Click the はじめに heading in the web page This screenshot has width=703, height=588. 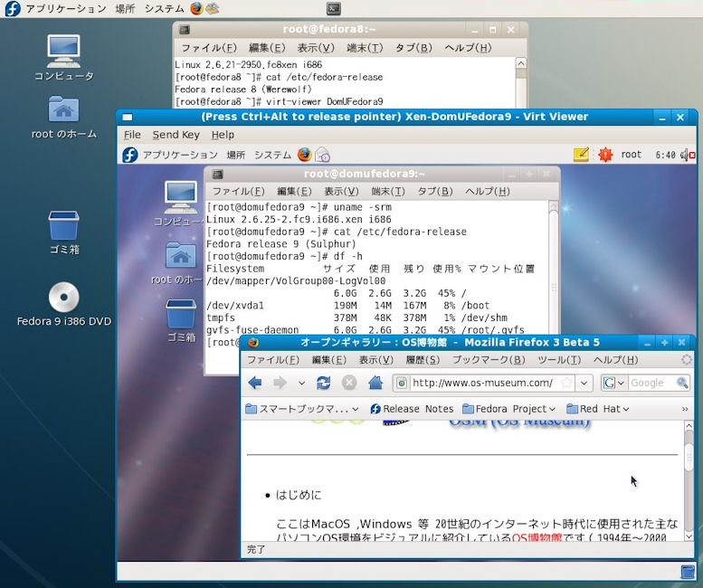pos(299,495)
